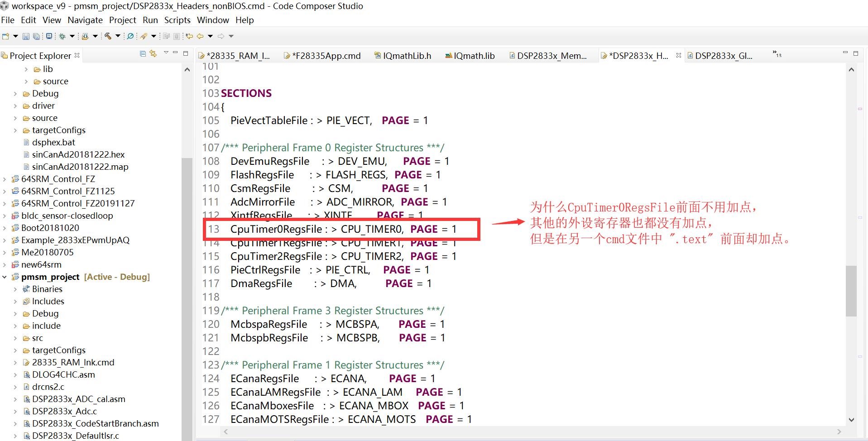
Task: Open the Scripts menu
Action: (177, 20)
